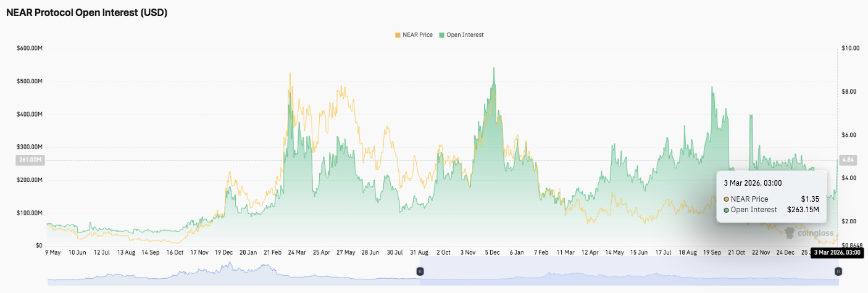Click the highlighted range selection in the navigator
Screen dimensions: 868x293
pos(628,271)
